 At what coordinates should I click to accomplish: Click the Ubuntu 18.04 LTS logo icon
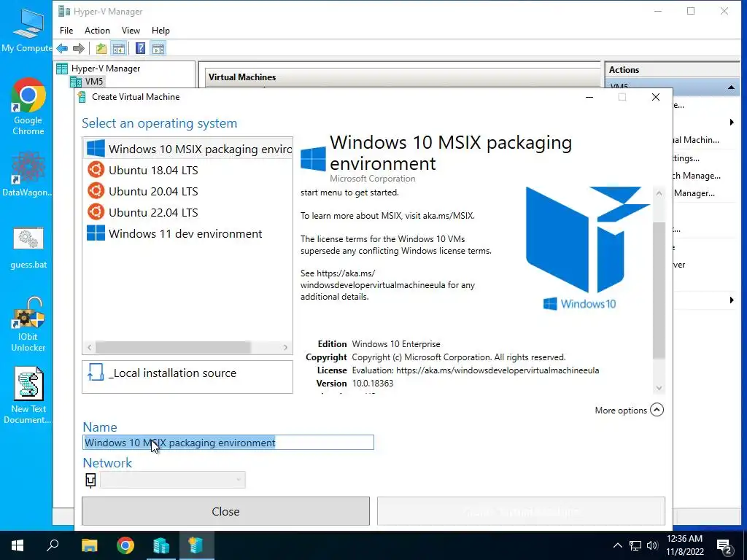click(96, 169)
